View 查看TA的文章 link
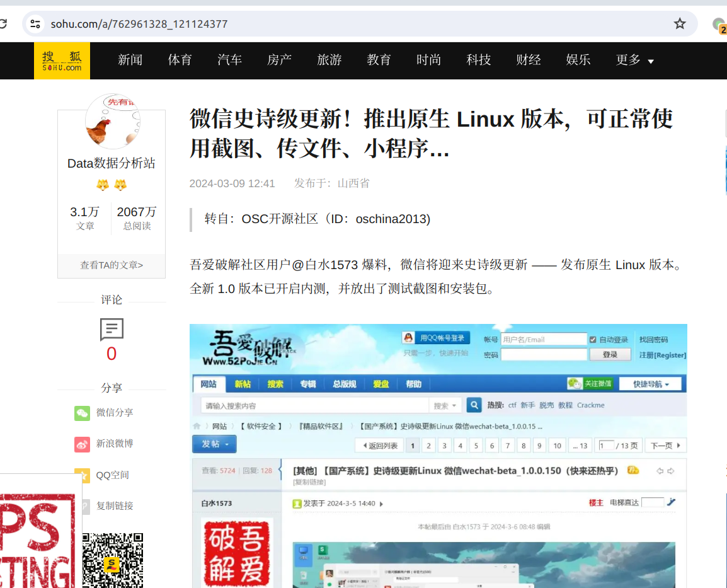727x588 pixels. point(112,265)
